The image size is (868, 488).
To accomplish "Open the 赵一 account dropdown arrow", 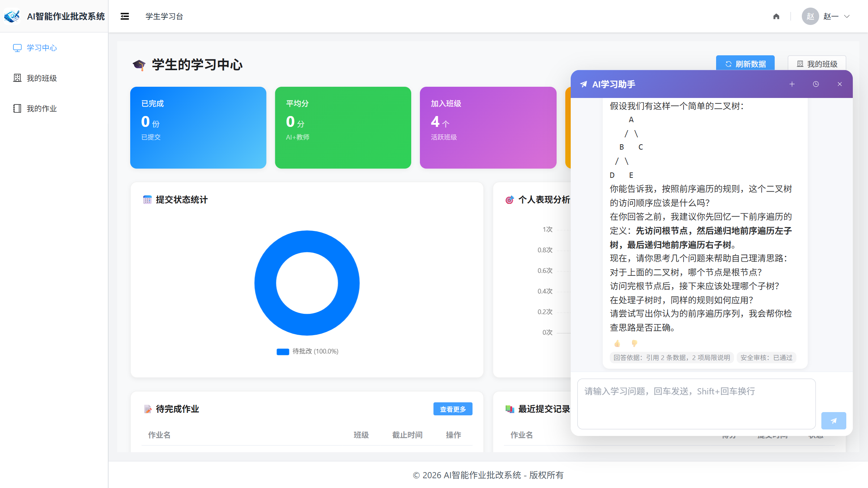I will (847, 16).
